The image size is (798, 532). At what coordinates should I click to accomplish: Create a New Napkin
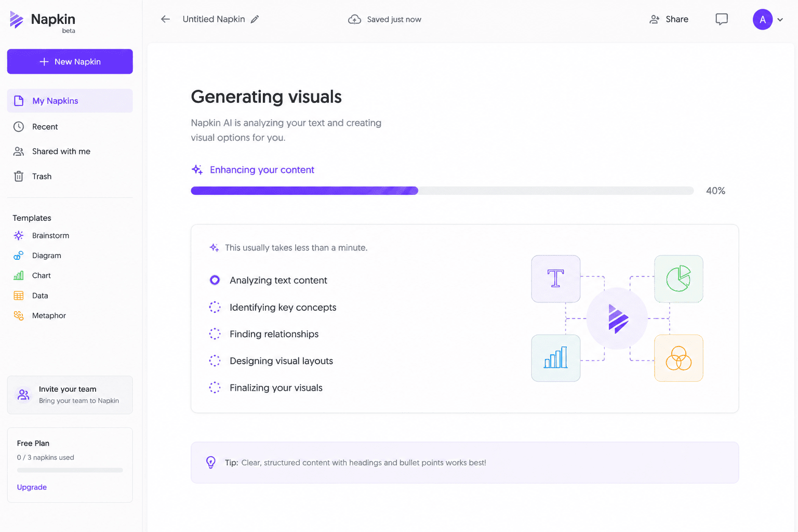(x=70, y=61)
